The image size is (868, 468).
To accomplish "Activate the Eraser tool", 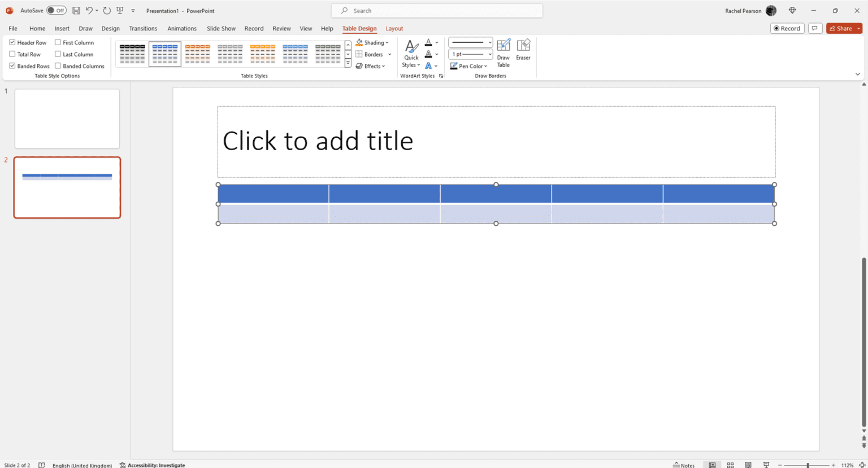I will [x=523, y=52].
